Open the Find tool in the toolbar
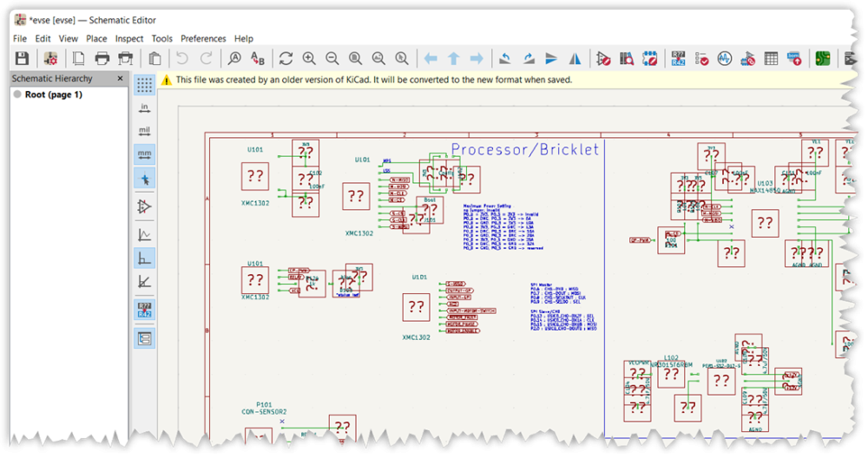 [x=233, y=59]
